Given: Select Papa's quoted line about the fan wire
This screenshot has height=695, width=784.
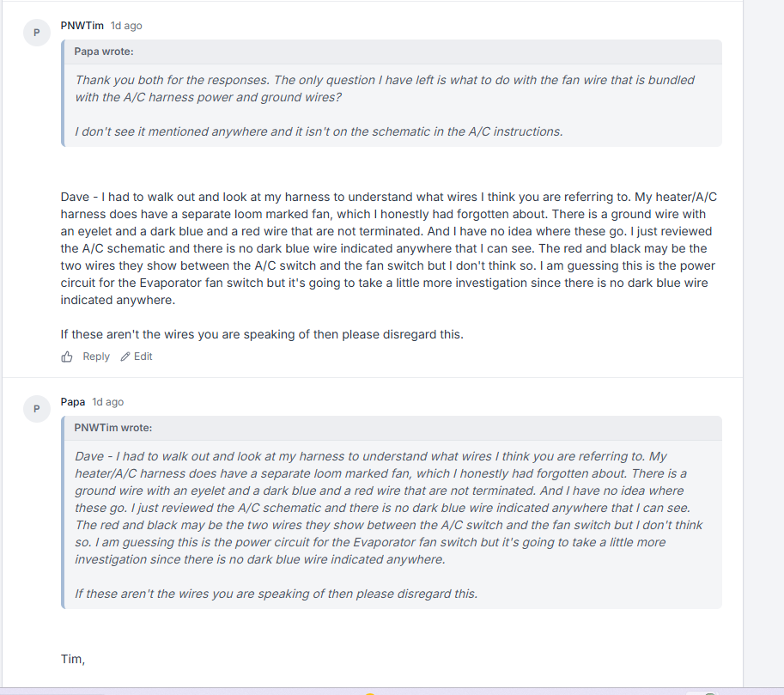Looking at the screenshot, I should click(385, 88).
